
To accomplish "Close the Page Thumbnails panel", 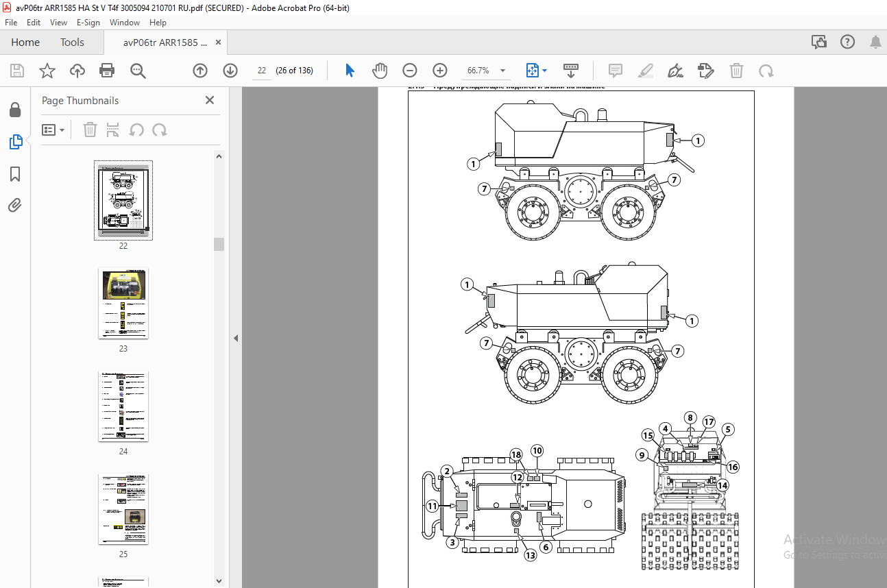I will coord(210,100).
